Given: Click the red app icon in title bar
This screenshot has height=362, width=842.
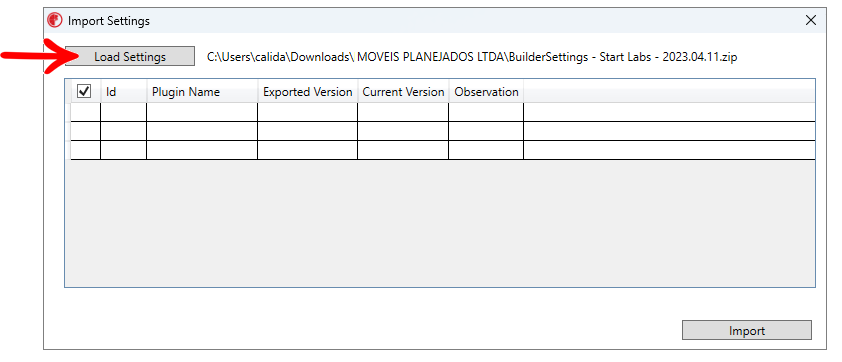Looking at the screenshot, I should point(54,21).
